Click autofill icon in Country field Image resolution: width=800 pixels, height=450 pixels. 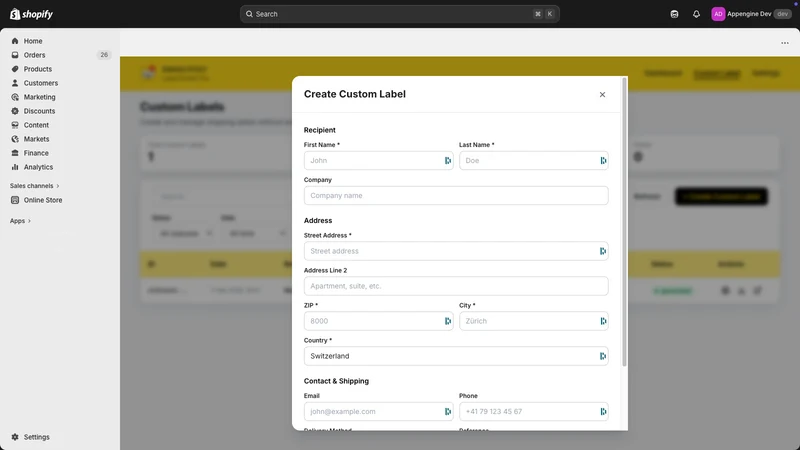click(x=603, y=356)
